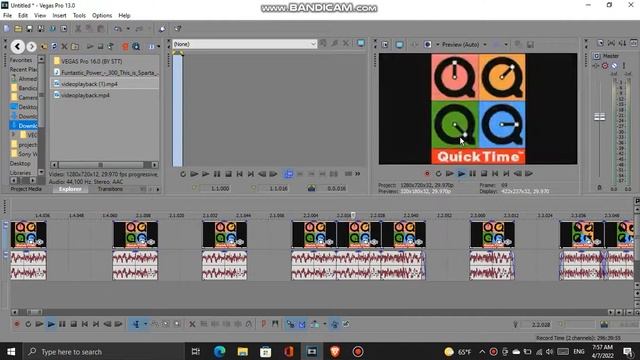Stop playback under video preview
Image resolution: width=640 pixels, height=360 pixels.
(x=484, y=173)
